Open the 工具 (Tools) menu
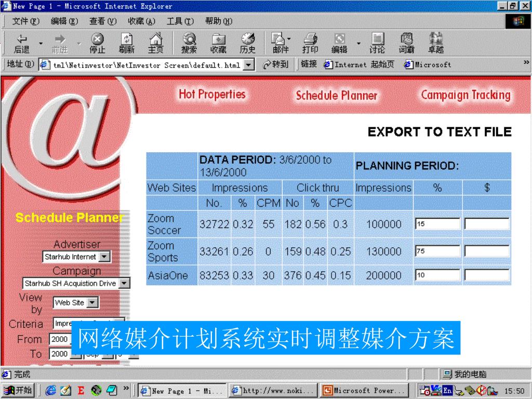Image resolution: width=532 pixels, height=399 pixels. pyautogui.click(x=180, y=21)
